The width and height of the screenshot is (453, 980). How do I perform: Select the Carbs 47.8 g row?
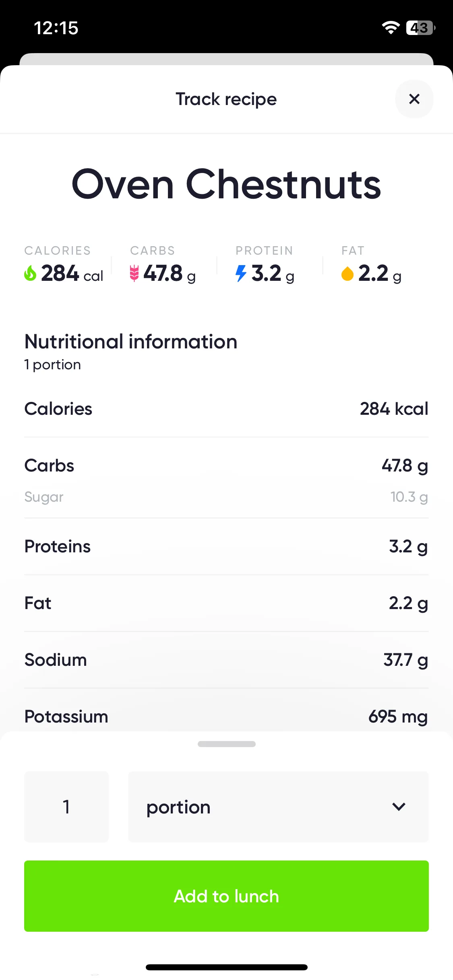tap(226, 465)
